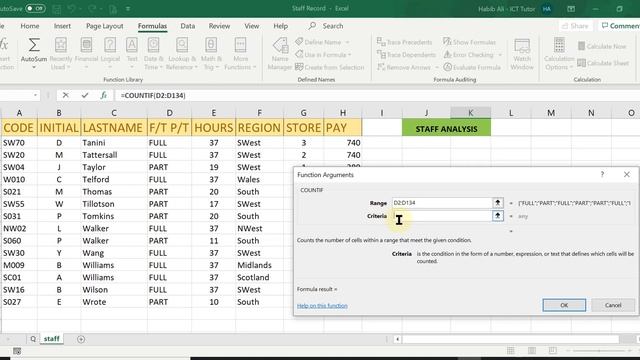Click Calculate Sheet
Screen dimensions: 640x360
pos(603,63)
